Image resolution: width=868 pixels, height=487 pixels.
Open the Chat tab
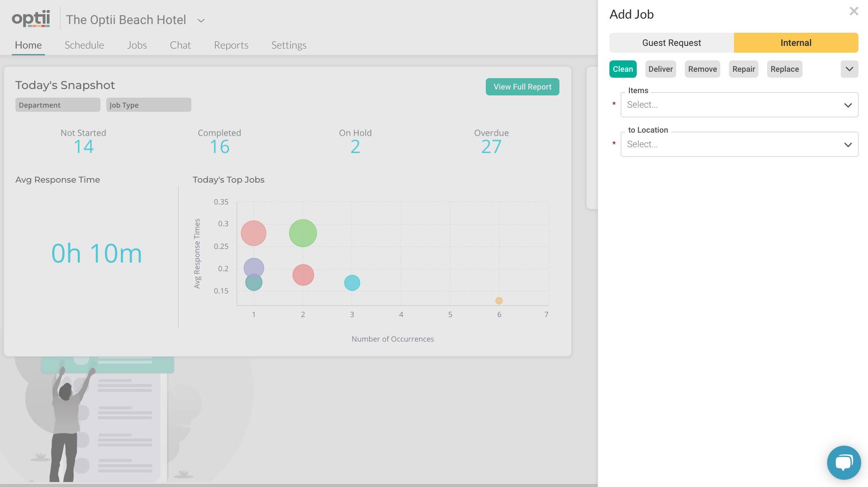(x=180, y=45)
